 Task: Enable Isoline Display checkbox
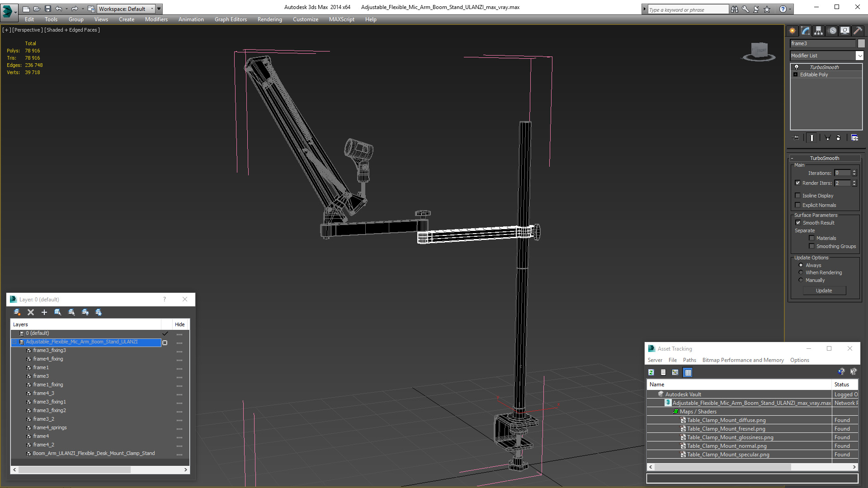[798, 196]
